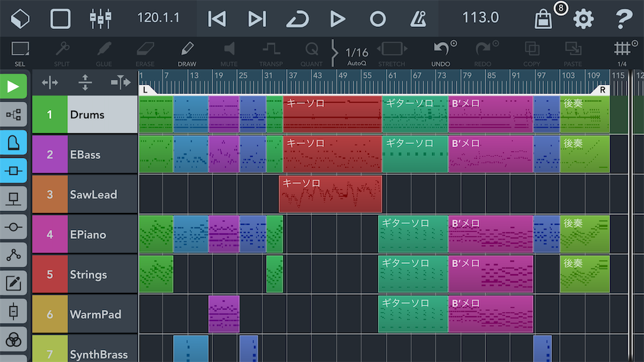Select Strings 後奏 green clip
The image size is (644, 362).
(584, 274)
